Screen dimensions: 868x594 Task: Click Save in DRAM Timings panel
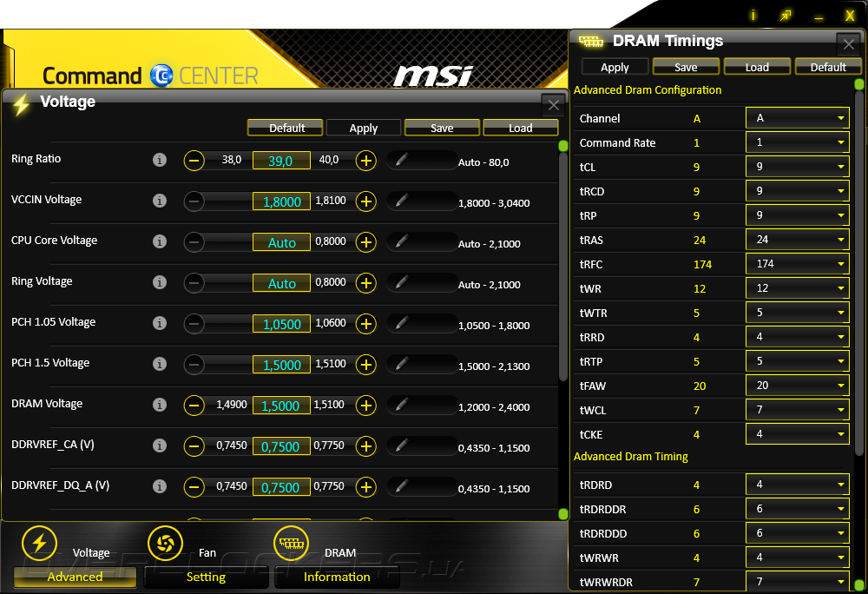(686, 66)
